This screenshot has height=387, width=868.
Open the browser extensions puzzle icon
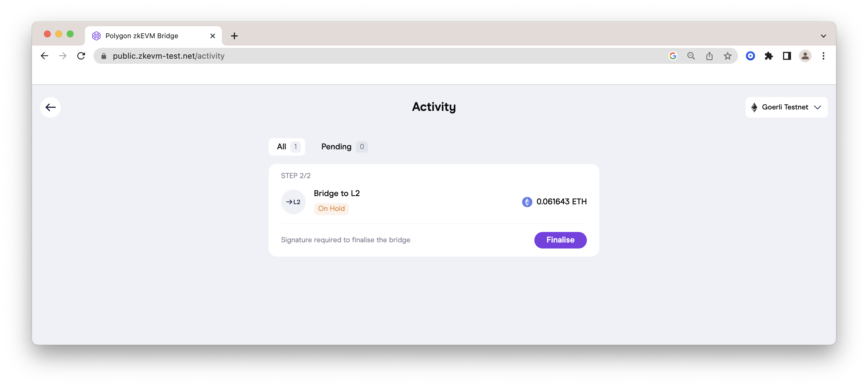768,56
